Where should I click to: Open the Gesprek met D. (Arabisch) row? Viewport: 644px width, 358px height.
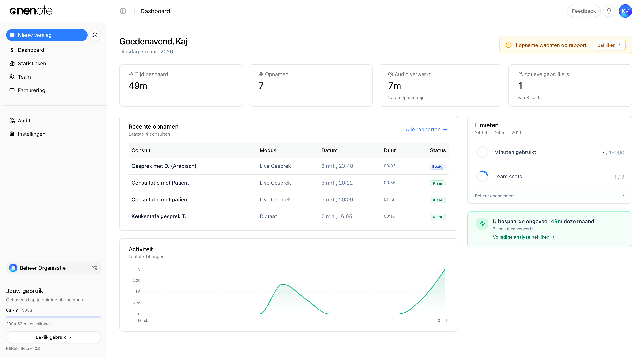[164, 166]
